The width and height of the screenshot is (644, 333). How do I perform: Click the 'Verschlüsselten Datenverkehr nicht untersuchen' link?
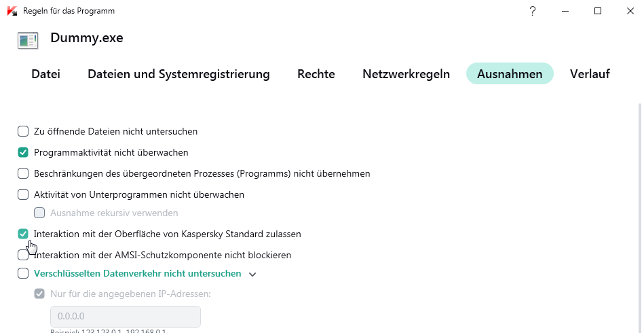tap(138, 274)
